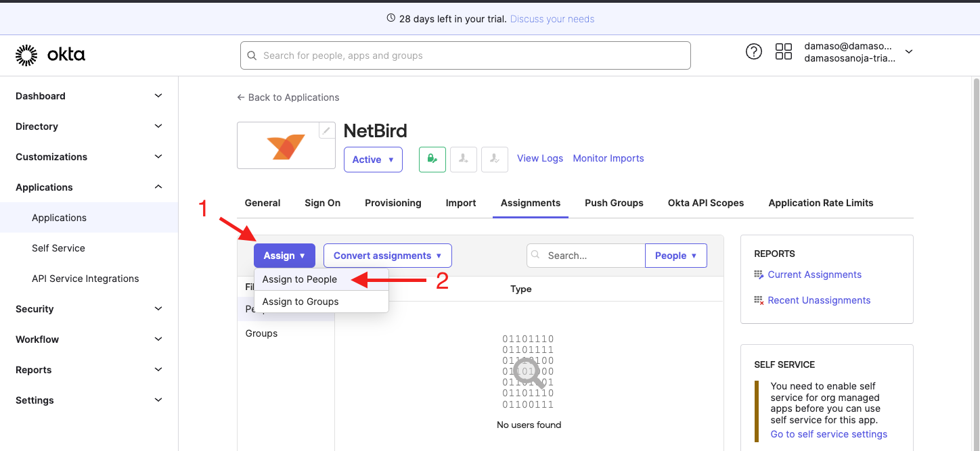Click the green lock policy icon under NetBird

point(432,160)
